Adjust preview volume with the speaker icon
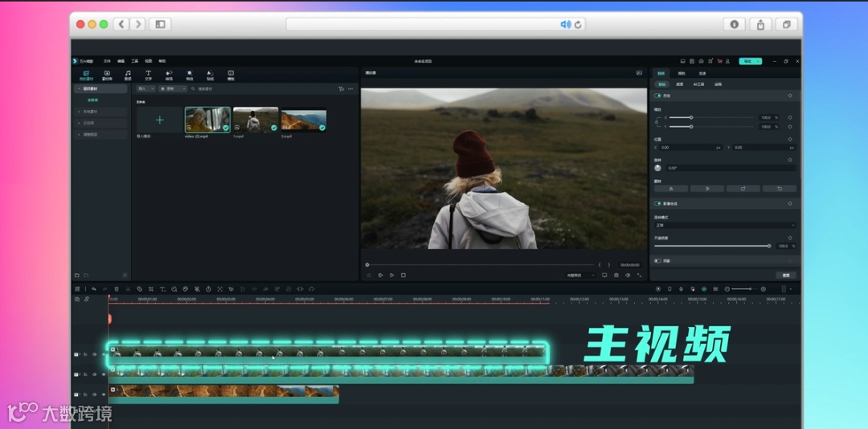Viewport: 868px width, 429px height. click(628, 275)
